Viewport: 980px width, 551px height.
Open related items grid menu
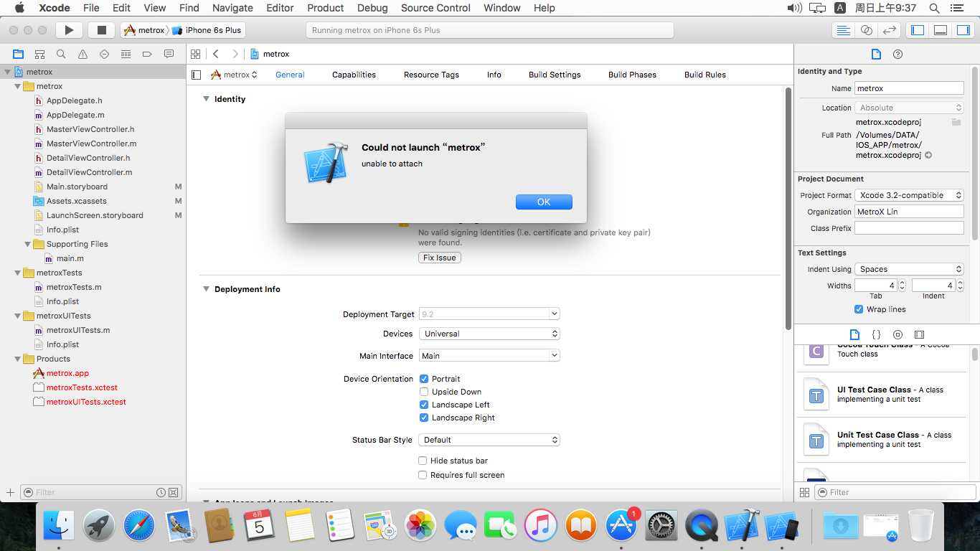pos(194,54)
